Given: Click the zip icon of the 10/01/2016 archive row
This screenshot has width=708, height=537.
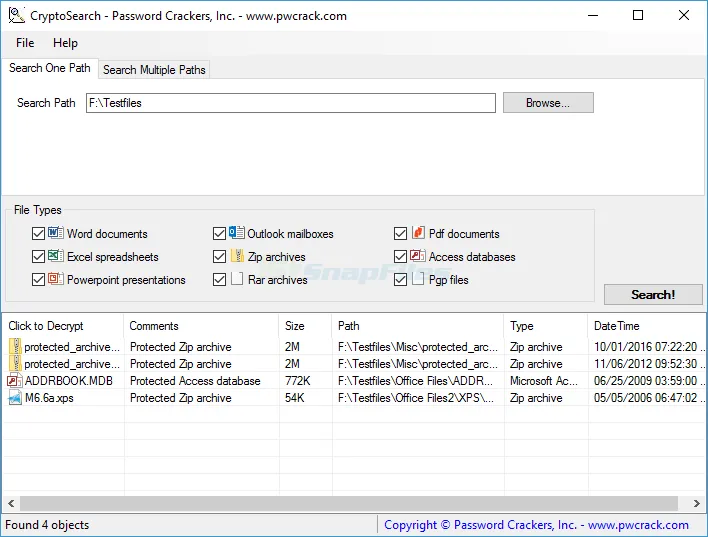Looking at the screenshot, I should point(15,346).
